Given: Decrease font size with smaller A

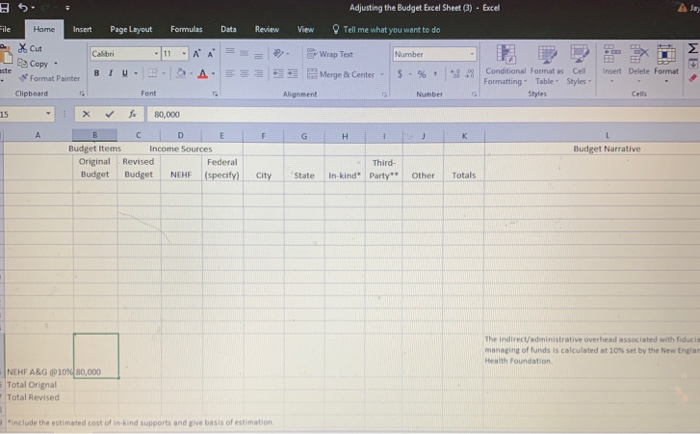Looking at the screenshot, I should click(211, 54).
